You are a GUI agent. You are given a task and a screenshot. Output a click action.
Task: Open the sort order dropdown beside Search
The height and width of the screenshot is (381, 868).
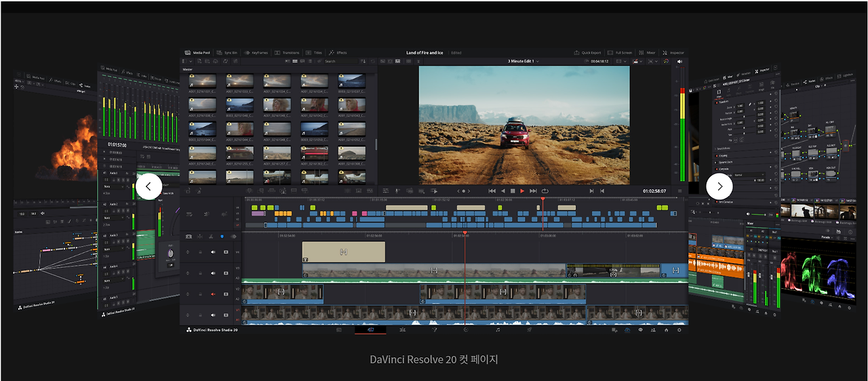[x=364, y=61]
